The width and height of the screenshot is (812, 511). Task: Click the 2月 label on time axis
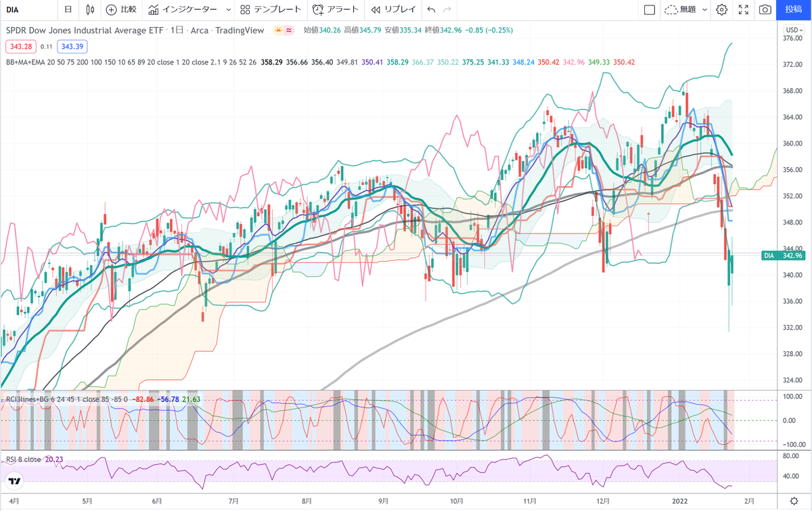[x=748, y=502]
